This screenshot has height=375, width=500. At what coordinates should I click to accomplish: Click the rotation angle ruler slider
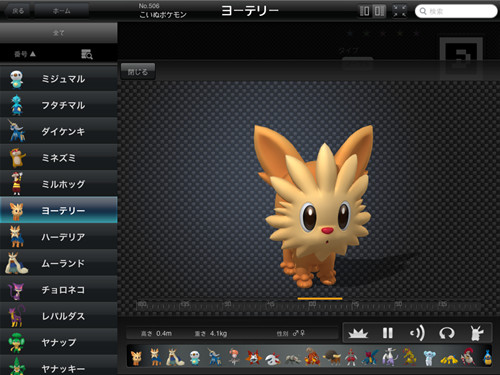coord(308,305)
